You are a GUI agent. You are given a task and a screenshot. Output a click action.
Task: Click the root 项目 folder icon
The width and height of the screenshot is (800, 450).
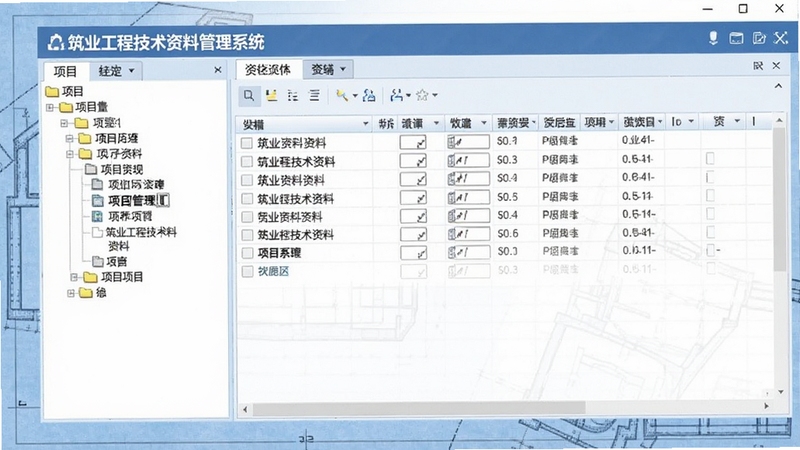point(52,91)
